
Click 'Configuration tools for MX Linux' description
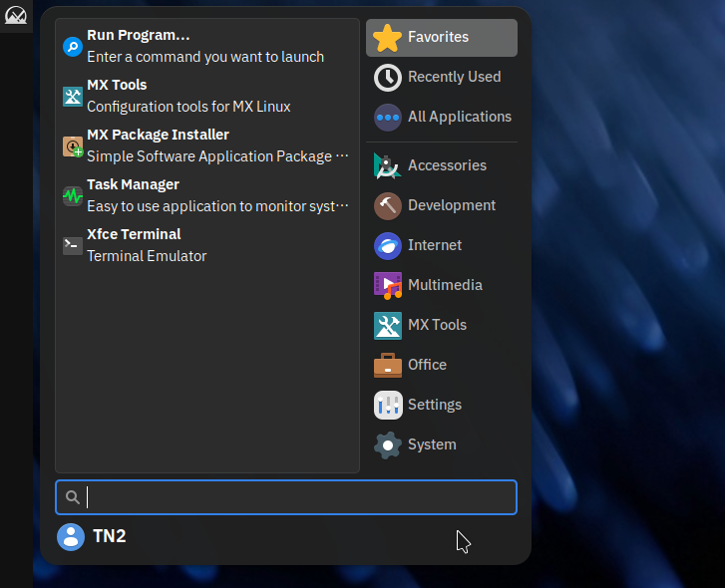tap(188, 107)
